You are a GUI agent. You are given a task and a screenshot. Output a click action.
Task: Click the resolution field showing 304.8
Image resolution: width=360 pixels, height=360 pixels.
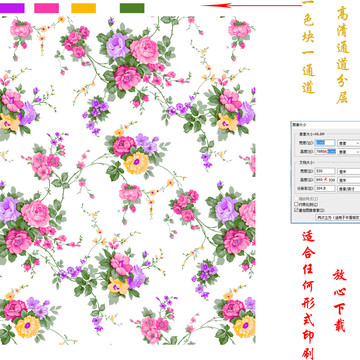(325, 188)
